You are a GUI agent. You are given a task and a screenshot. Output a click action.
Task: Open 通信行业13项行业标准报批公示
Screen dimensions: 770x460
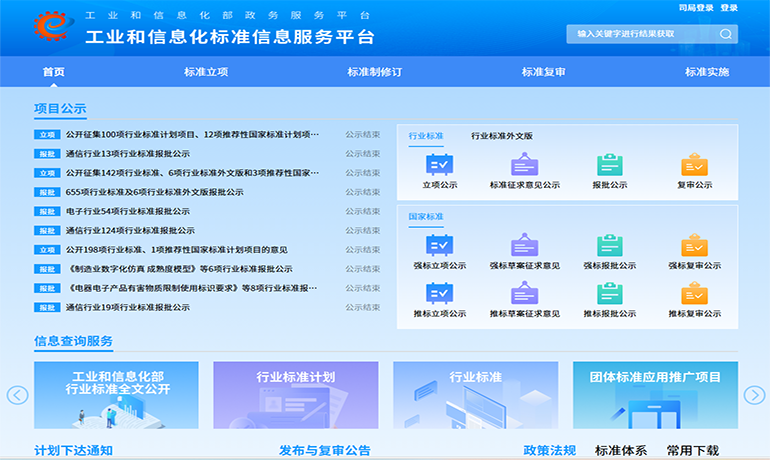tap(128, 154)
